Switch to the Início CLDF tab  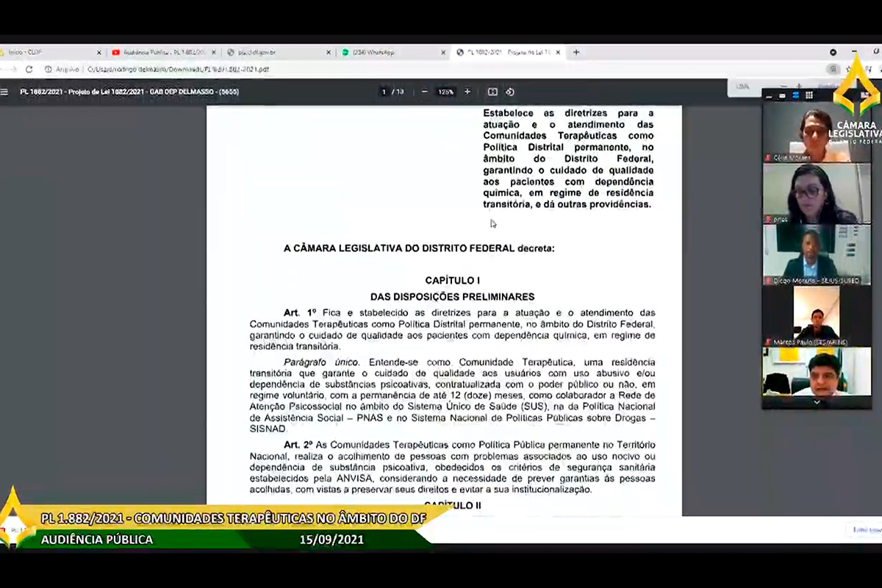click(x=44, y=52)
